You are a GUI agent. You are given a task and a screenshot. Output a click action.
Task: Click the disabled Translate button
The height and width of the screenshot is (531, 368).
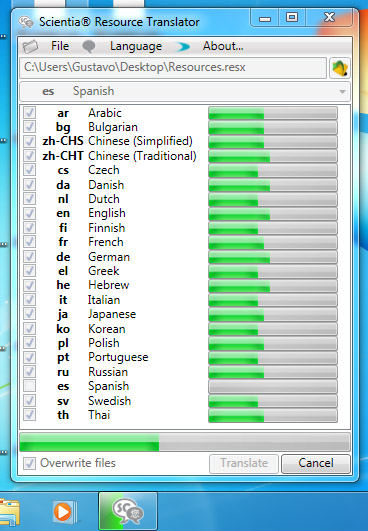point(244,463)
